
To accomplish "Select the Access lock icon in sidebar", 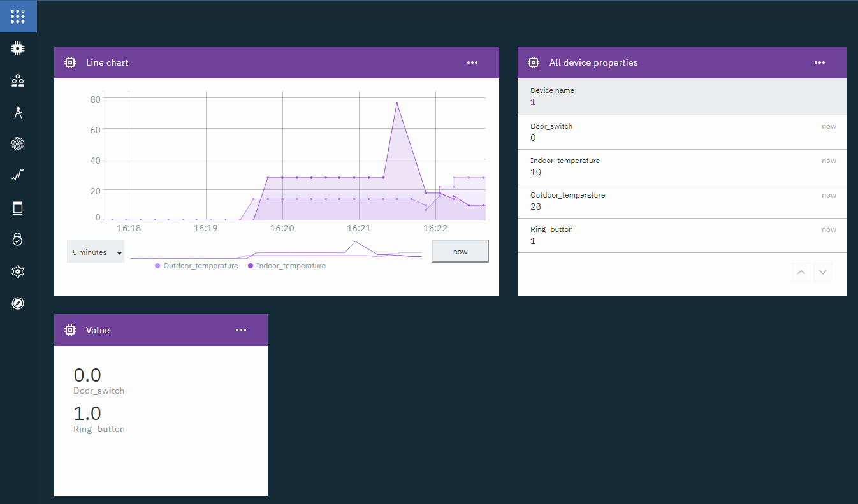I will tap(18, 239).
